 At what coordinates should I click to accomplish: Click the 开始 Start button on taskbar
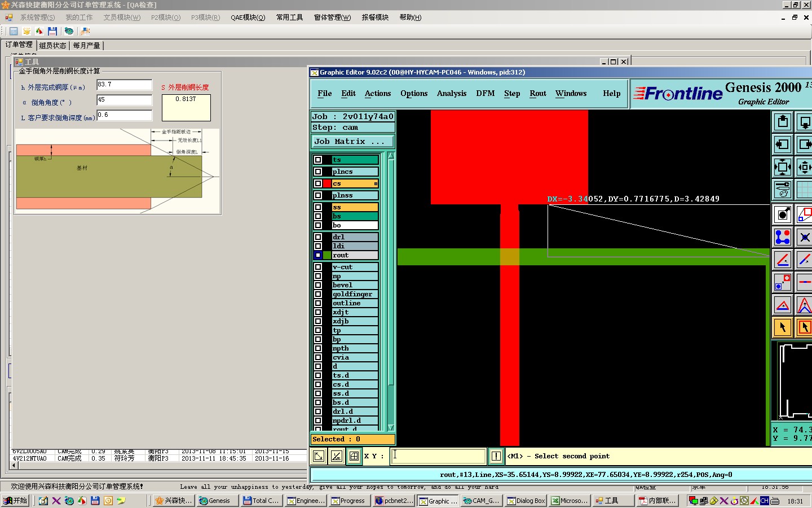coord(15,501)
